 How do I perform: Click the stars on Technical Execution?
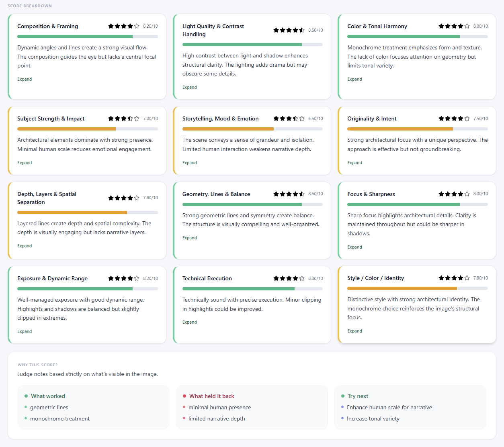pyautogui.click(x=289, y=278)
